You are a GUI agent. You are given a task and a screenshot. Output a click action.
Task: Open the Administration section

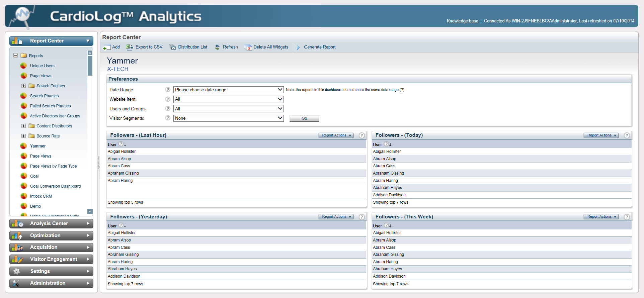[x=51, y=283]
